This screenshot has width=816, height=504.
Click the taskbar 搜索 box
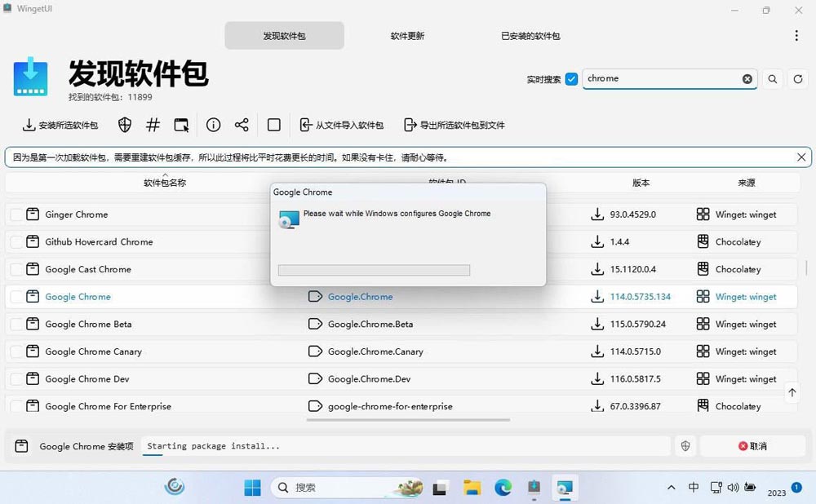348,488
